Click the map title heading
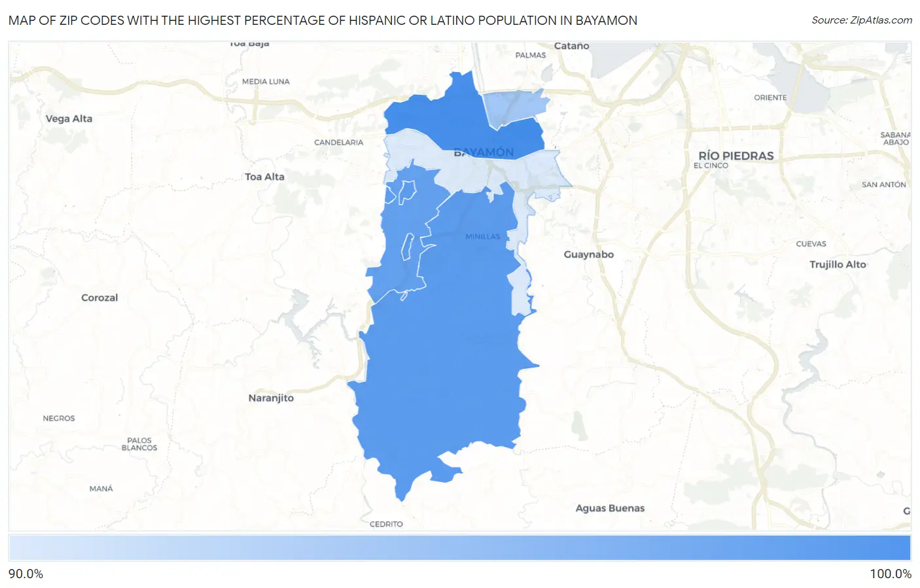Image resolution: width=920 pixels, height=588 pixels. tap(323, 20)
